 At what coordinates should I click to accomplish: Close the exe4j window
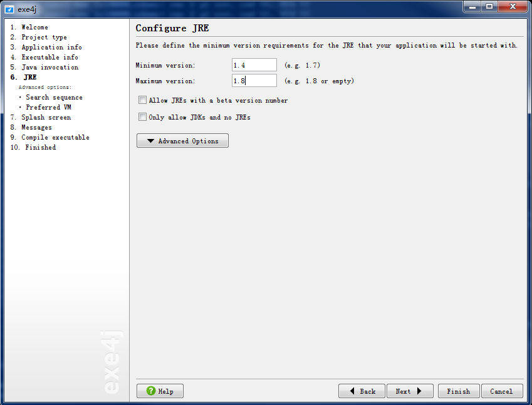513,6
